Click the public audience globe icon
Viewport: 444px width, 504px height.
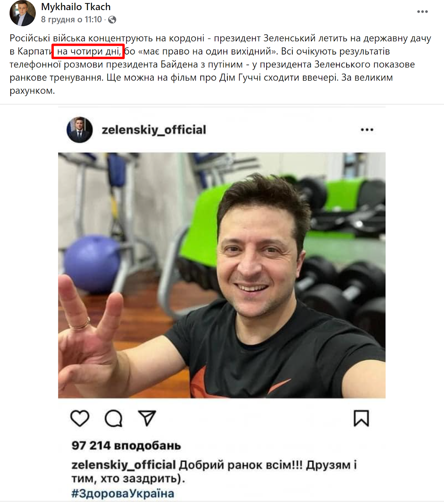(x=112, y=20)
